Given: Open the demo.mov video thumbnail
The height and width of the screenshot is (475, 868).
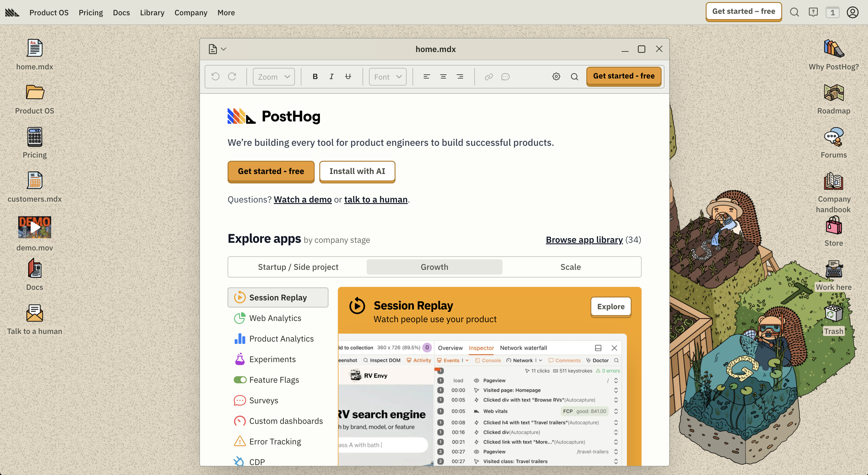Looking at the screenshot, I should [x=35, y=228].
